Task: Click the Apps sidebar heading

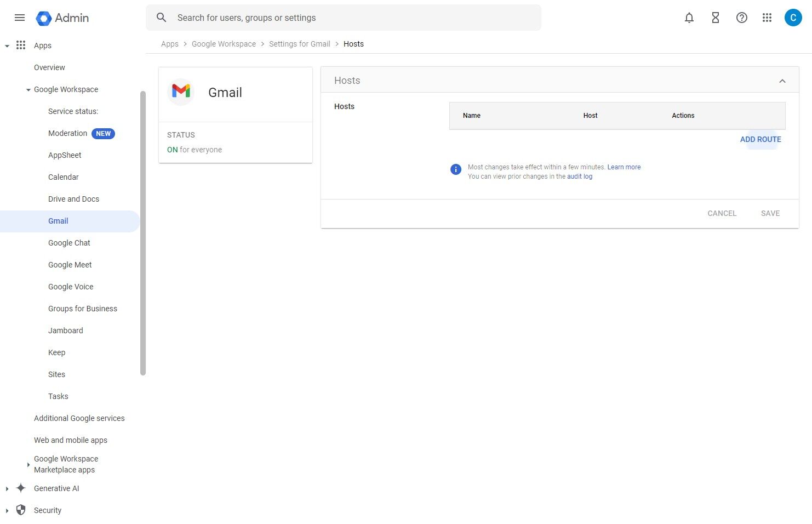Action: [x=43, y=45]
